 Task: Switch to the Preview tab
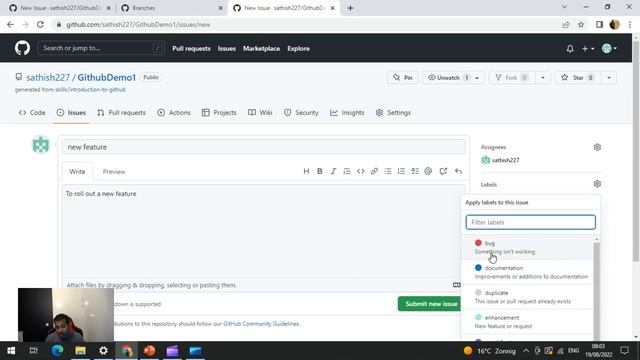[x=114, y=171]
